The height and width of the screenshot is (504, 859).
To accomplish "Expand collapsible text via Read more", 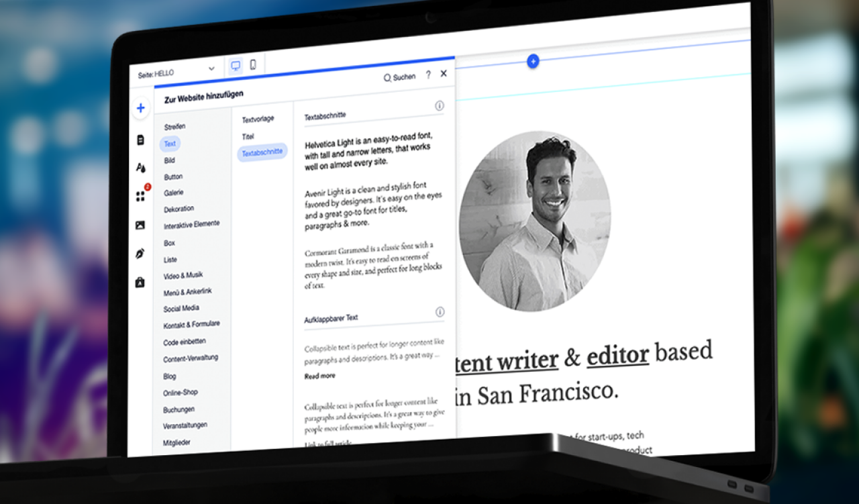I will click(319, 376).
